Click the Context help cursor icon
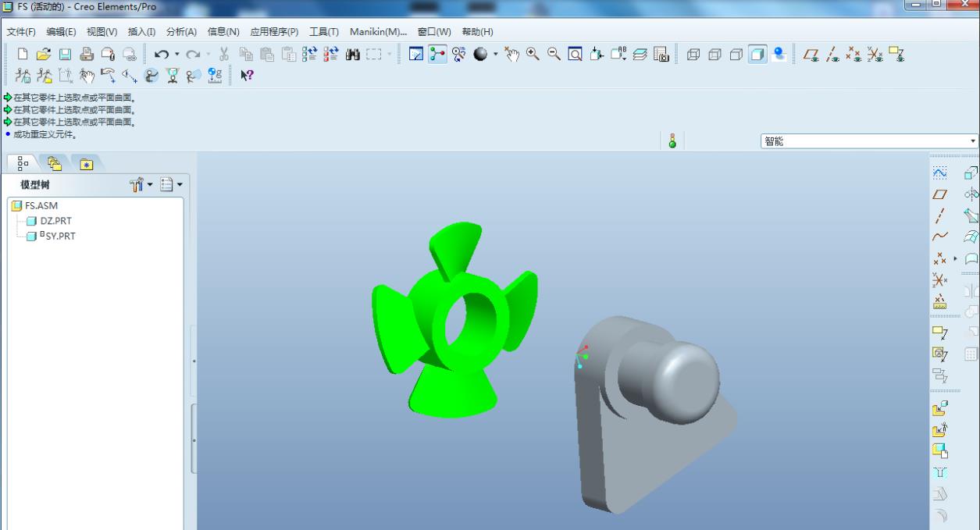Viewport: 980px width, 530px height. point(247,76)
